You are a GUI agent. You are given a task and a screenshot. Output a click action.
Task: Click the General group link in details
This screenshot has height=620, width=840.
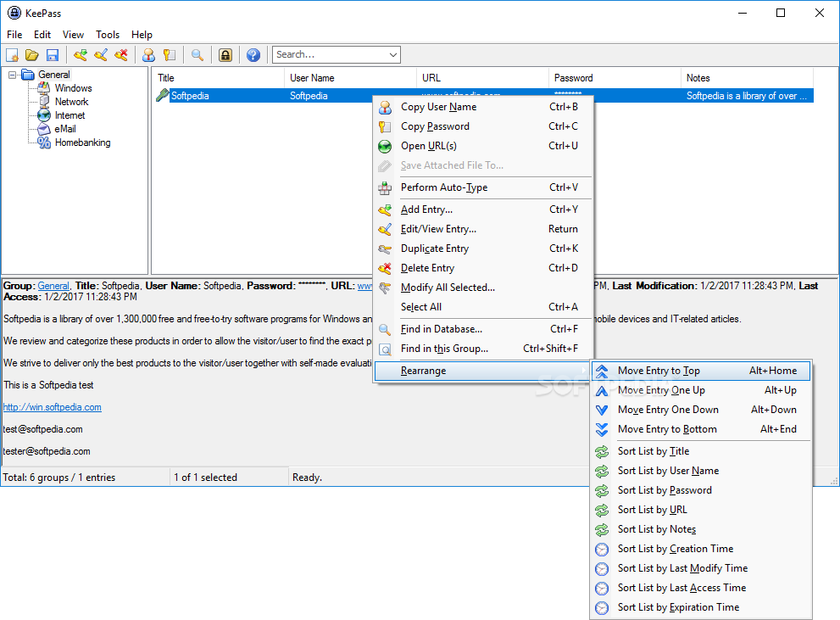click(53, 286)
